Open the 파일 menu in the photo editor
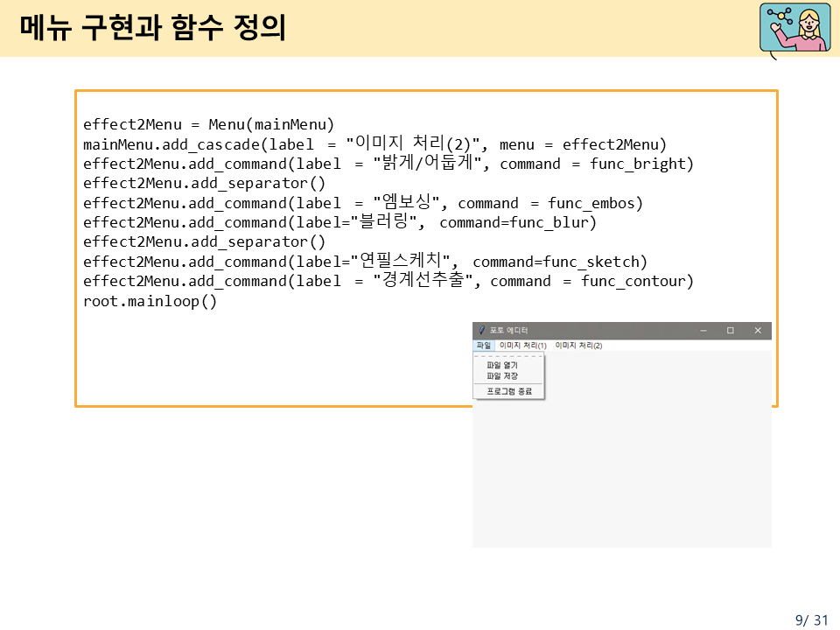840x630 pixels. (484, 346)
